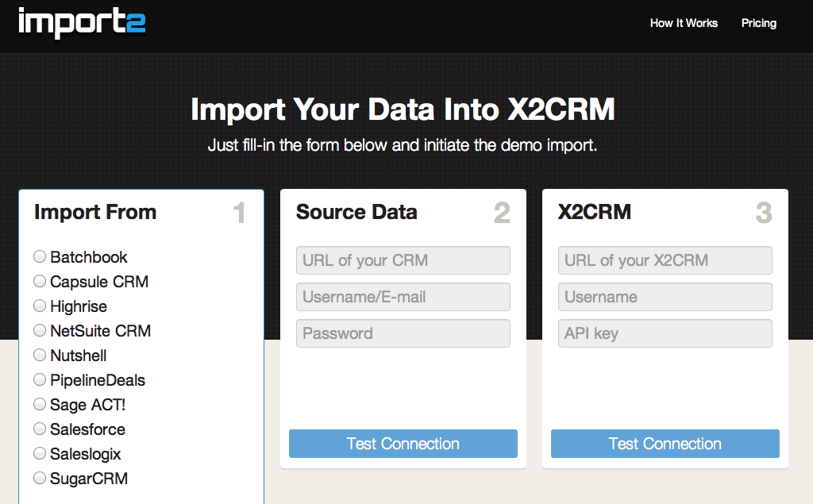The image size is (813, 504).
Task: Click the source Password field
Action: point(403,333)
